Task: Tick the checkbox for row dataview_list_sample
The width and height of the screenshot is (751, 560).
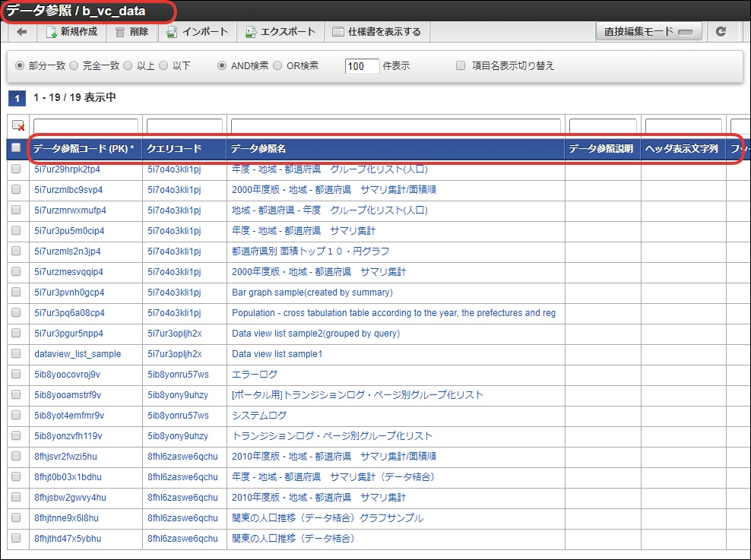Action: coord(16,354)
